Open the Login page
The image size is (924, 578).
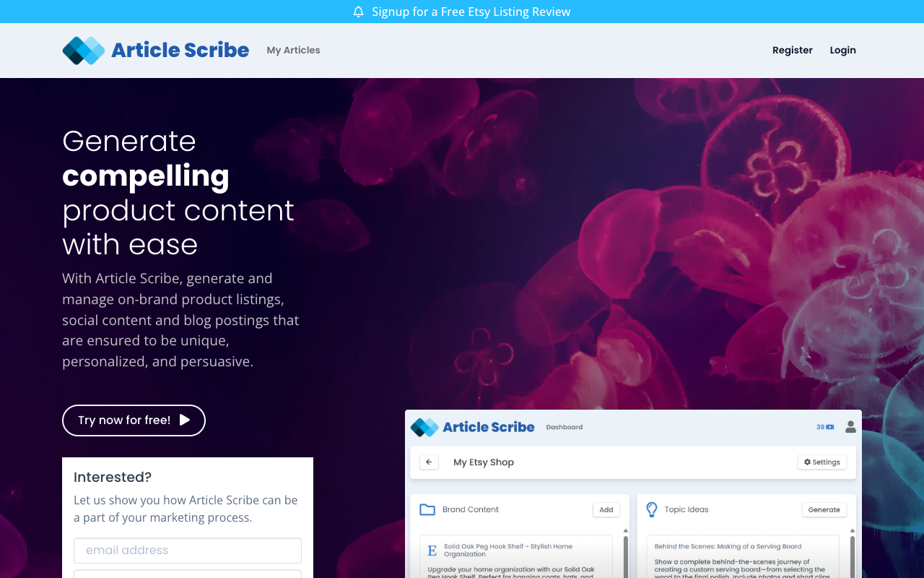[x=842, y=50]
